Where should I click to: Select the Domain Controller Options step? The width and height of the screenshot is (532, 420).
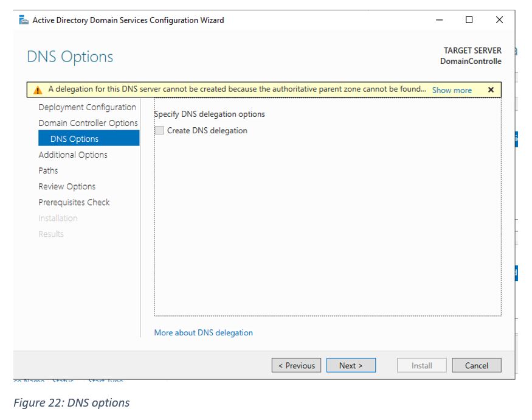88,123
